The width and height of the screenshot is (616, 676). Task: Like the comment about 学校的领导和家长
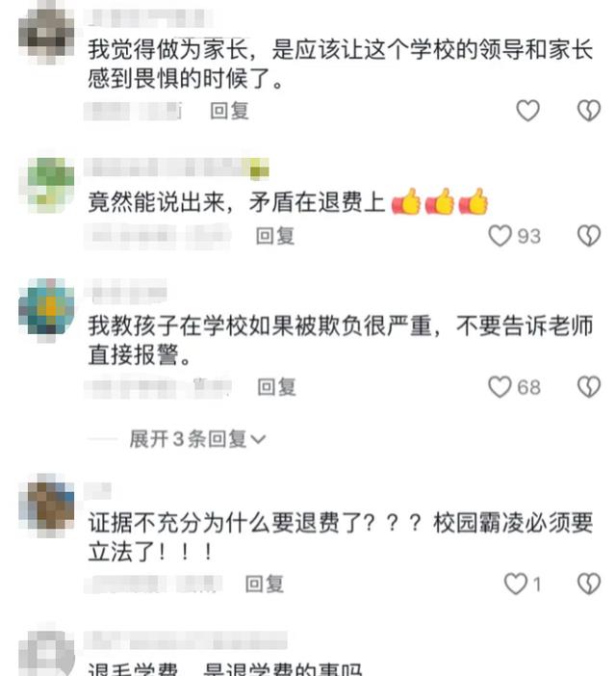(527, 111)
